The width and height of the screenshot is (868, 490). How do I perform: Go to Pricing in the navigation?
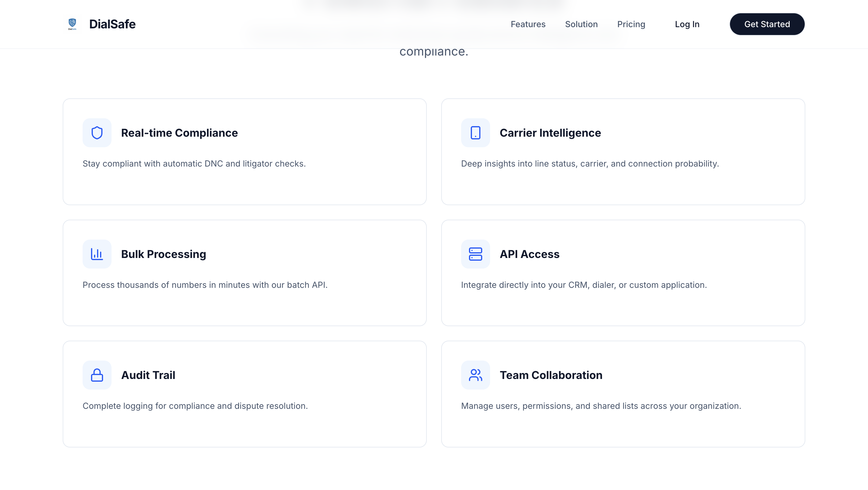click(631, 24)
